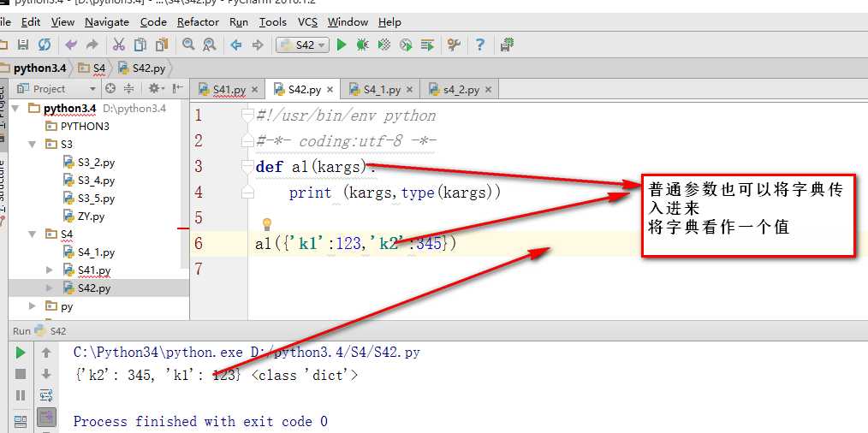
Task: Navigate Forward with the grey arrow
Action: [258, 44]
